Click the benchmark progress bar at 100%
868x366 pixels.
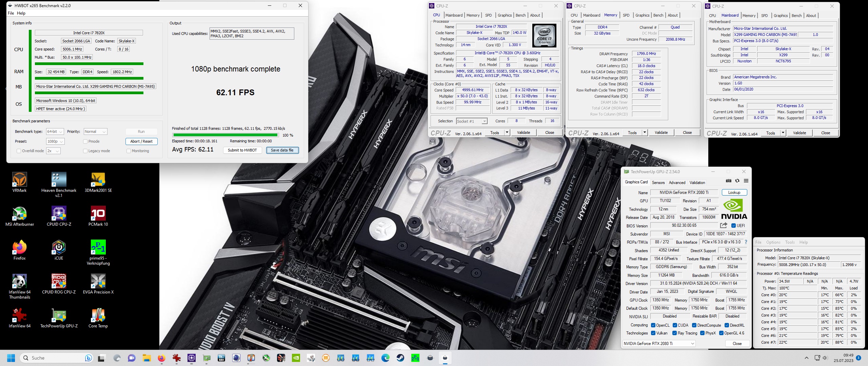(225, 135)
